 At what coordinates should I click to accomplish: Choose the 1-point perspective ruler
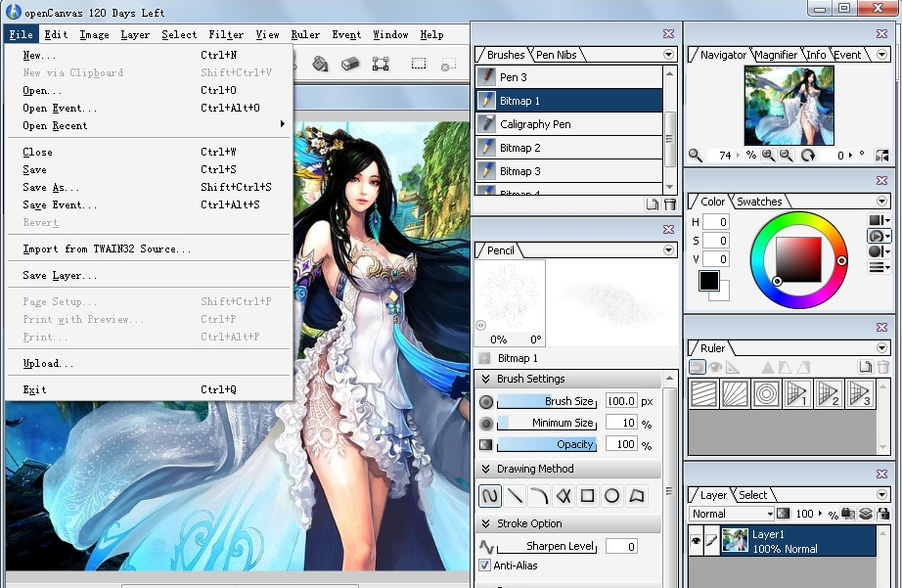coord(797,394)
